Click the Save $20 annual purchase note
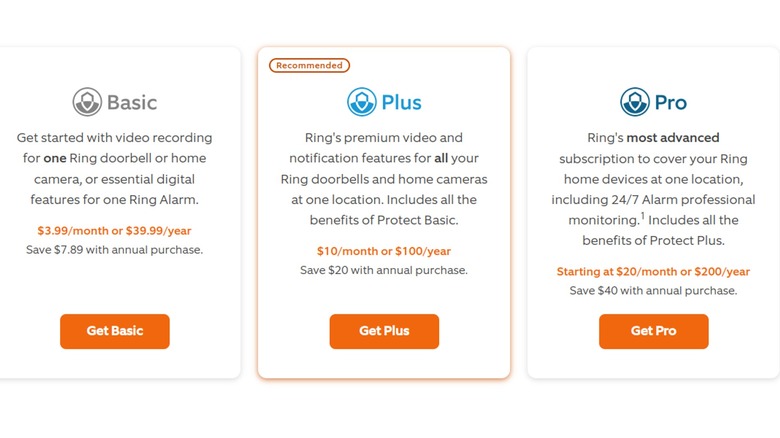 (x=384, y=270)
